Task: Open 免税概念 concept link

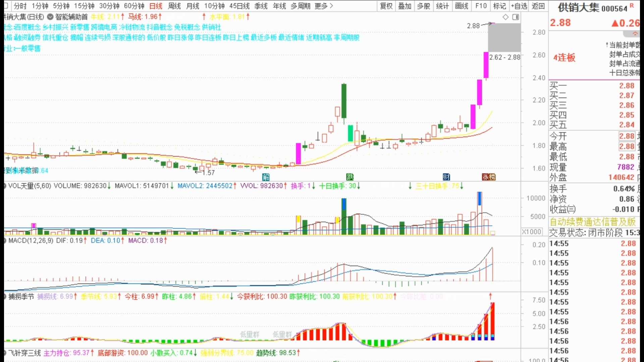Action: pyautogui.click(x=187, y=27)
